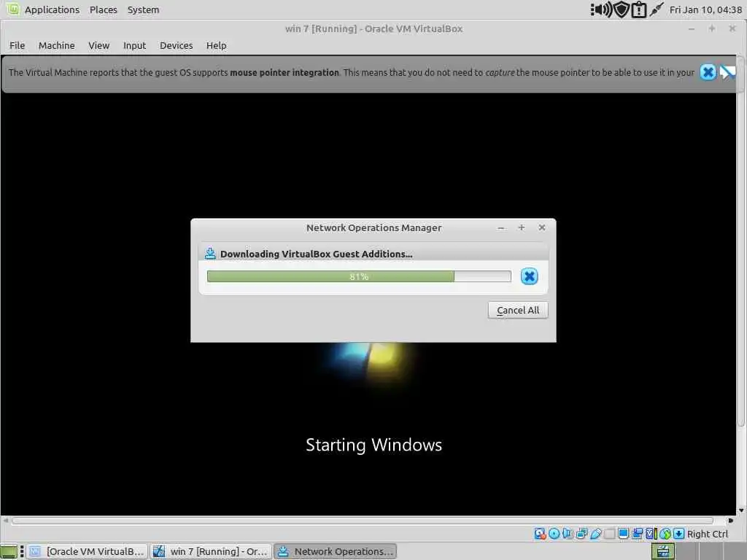Screen dimensions: 747x560
Task: Open the File menu
Action: pos(18,45)
